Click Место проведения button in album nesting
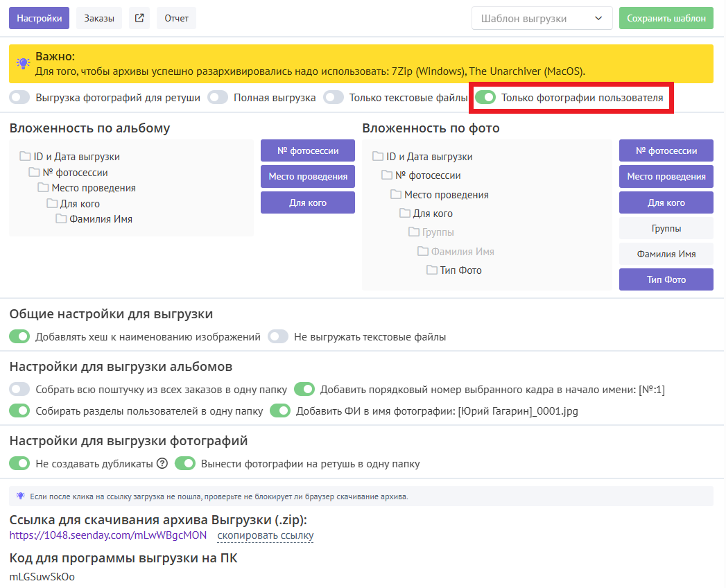This screenshot has height=588, width=726. pyautogui.click(x=308, y=177)
